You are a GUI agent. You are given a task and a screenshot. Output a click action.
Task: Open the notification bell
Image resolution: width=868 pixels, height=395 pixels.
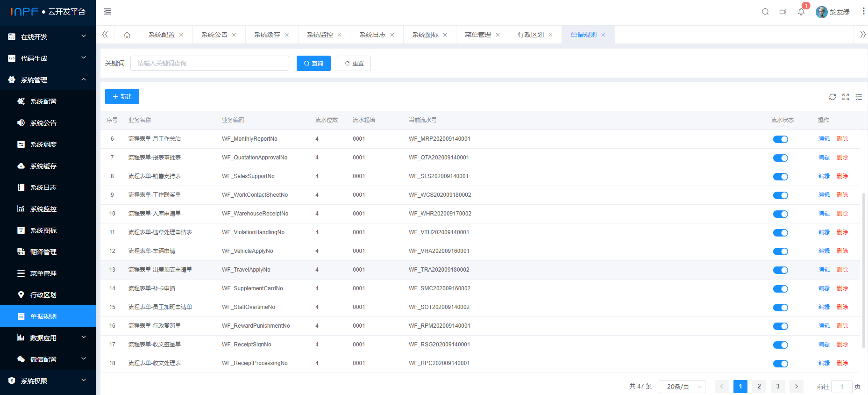(801, 12)
